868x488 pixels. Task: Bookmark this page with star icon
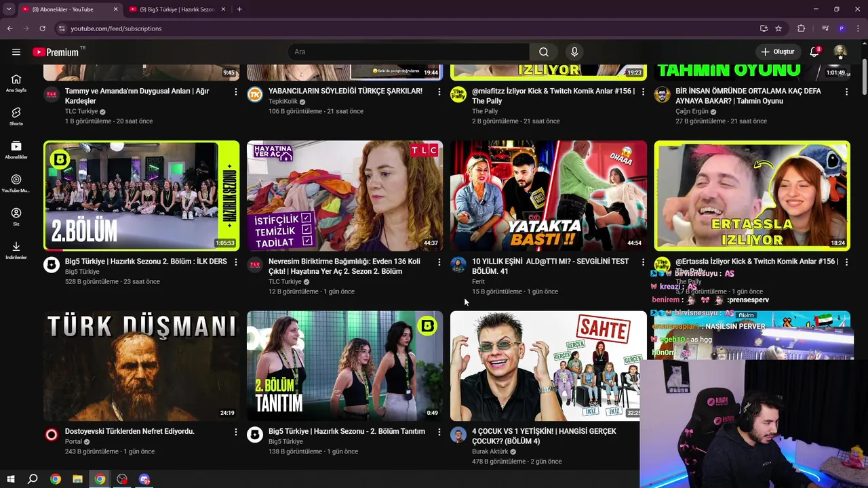click(x=778, y=28)
